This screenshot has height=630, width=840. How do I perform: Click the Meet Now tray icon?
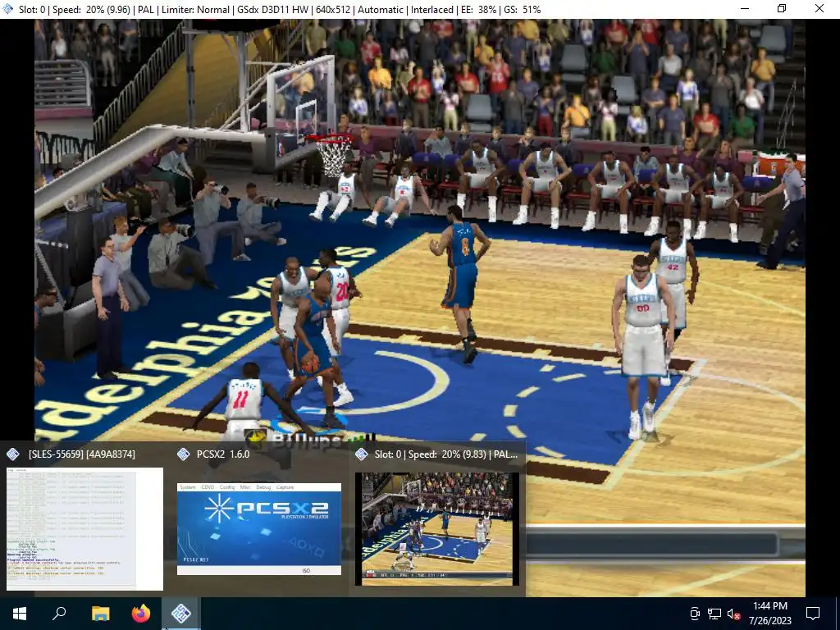point(695,614)
